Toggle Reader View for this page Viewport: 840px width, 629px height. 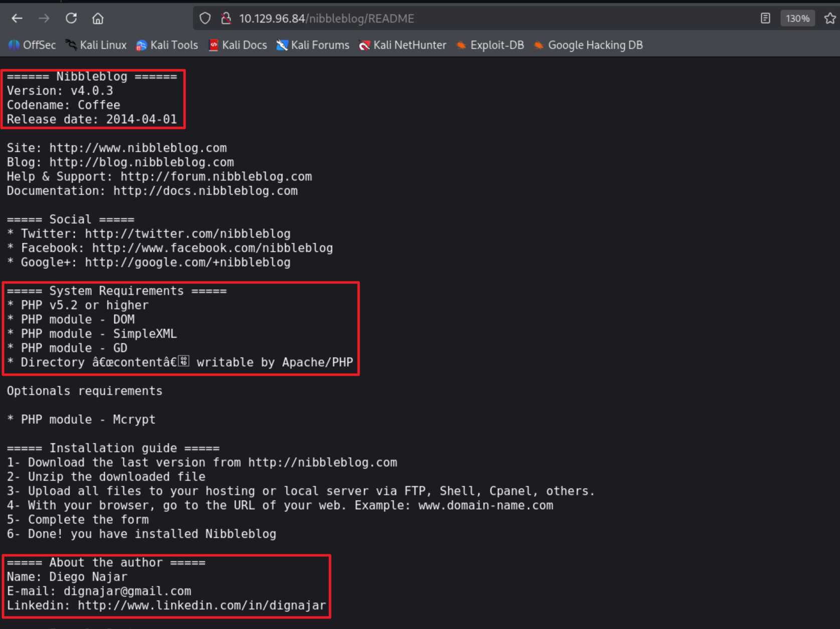(765, 19)
